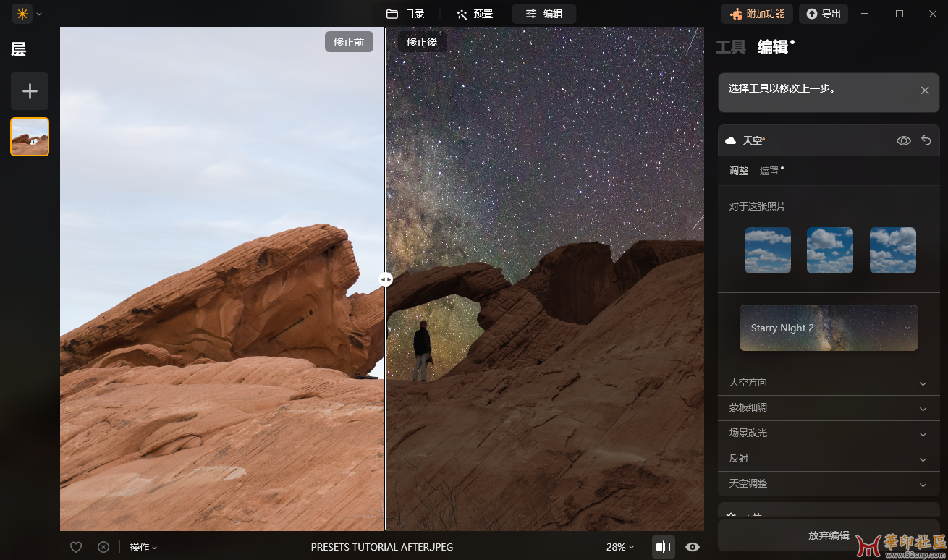
Task: Open the add-on features puzzle button
Action: pos(756,14)
